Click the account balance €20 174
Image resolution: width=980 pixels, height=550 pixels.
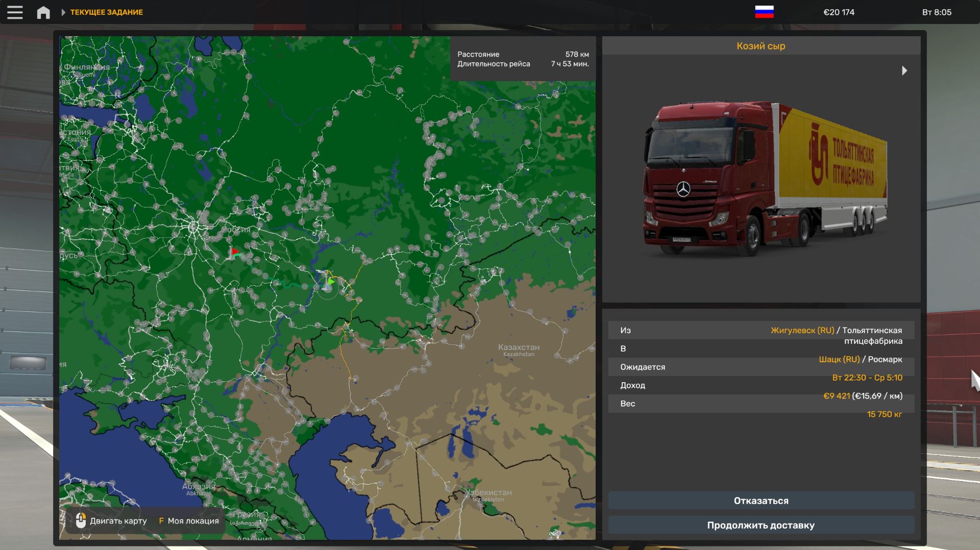pos(839,12)
